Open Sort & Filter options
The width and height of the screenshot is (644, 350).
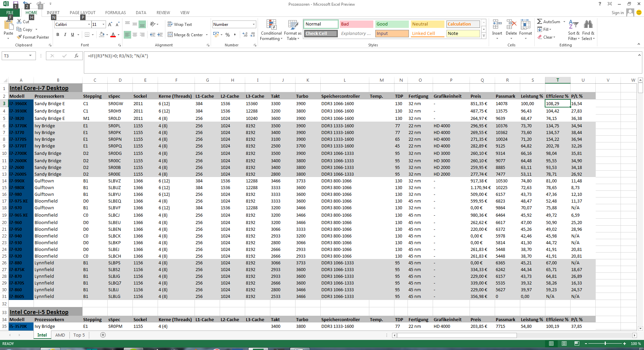tap(574, 30)
